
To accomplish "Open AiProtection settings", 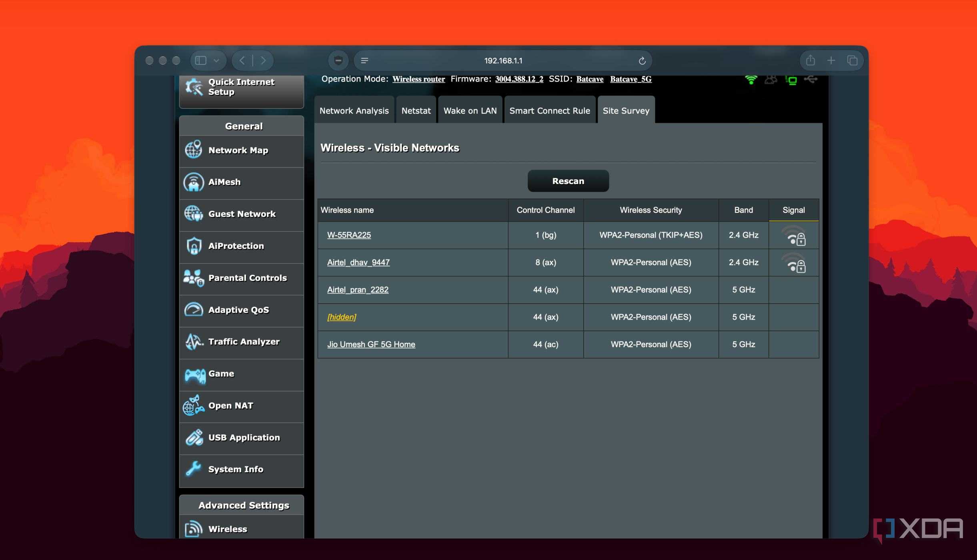I will point(241,246).
